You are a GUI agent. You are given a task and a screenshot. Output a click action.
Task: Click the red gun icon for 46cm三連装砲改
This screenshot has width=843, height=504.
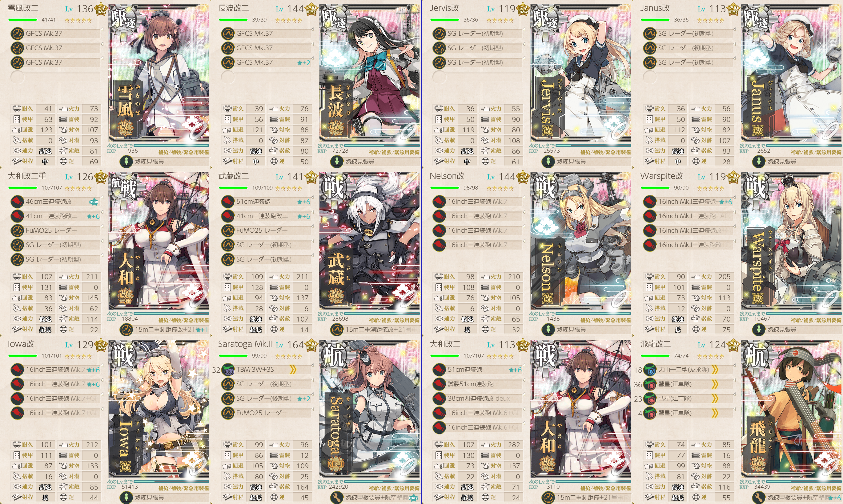tap(17, 202)
